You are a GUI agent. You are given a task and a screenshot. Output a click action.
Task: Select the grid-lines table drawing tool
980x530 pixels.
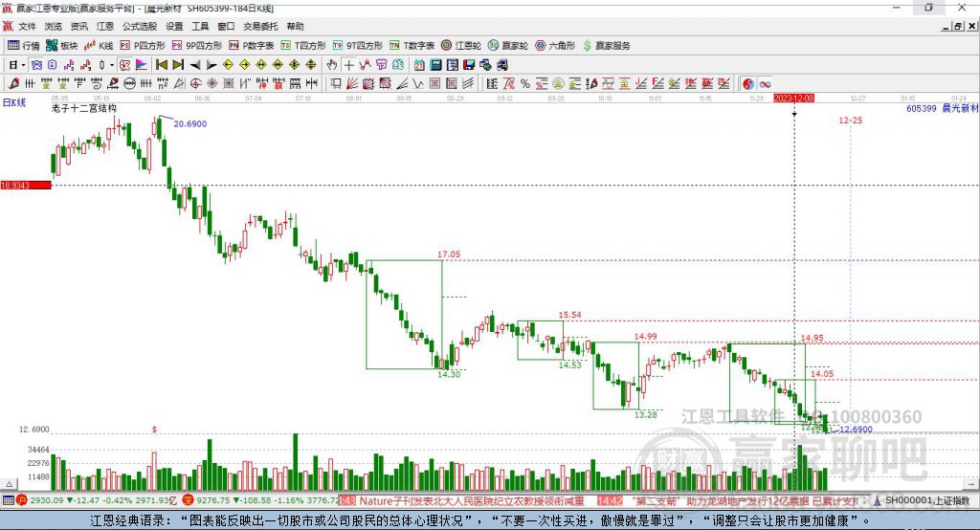(x=434, y=84)
